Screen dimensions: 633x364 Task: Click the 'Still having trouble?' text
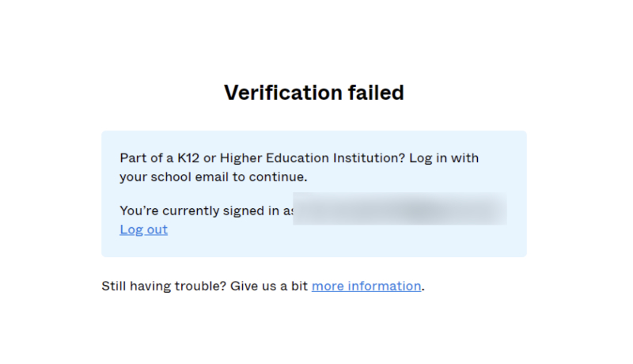(164, 286)
